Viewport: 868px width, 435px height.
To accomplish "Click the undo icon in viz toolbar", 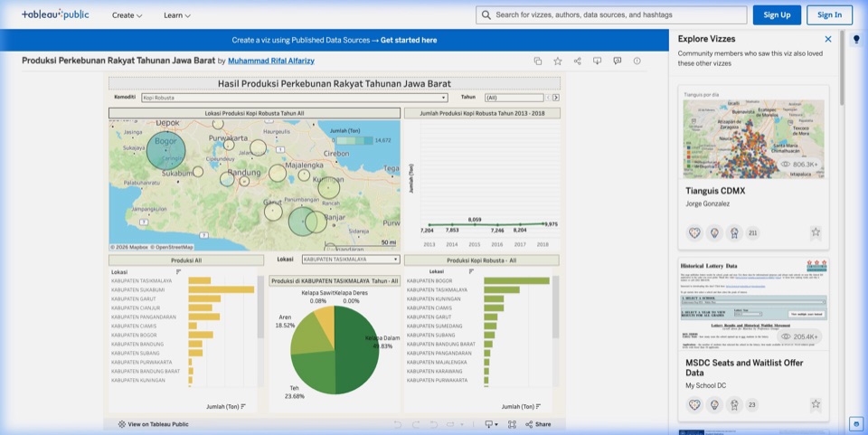I will click(x=398, y=424).
